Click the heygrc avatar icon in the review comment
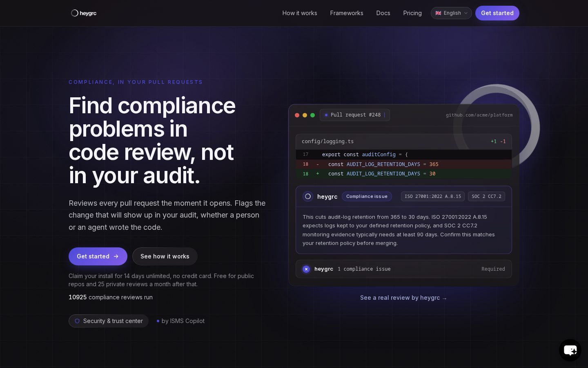Viewport: 588px width, 368px height. 308,196
